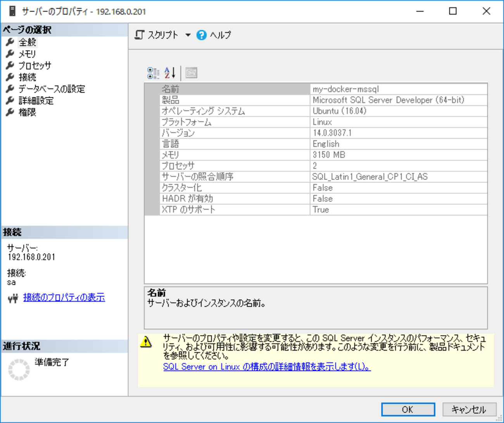Click the ページの選択 panel header
The height and width of the screenshot is (423, 504).
coord(64,30)
